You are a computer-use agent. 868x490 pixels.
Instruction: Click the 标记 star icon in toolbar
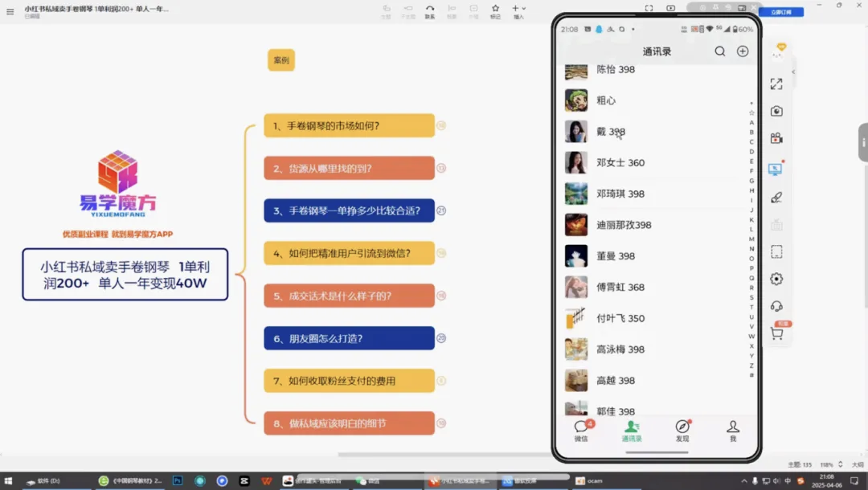[x=495, y=10]
